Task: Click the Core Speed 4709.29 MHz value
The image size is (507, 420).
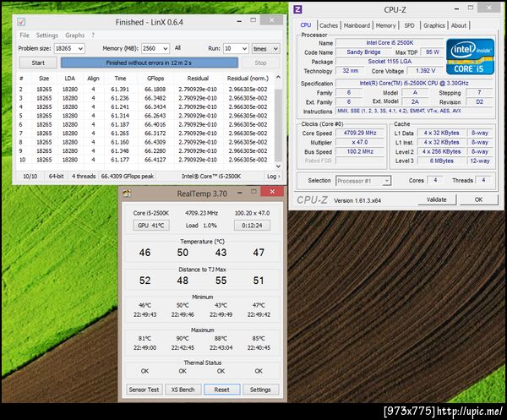Action: (x=360, y=133)
